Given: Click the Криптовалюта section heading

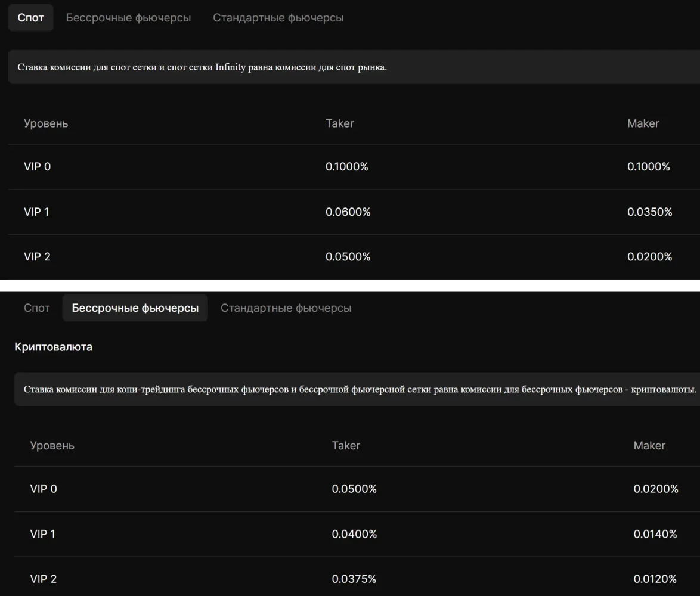Looking at the screenshot, I should [53, 347].
